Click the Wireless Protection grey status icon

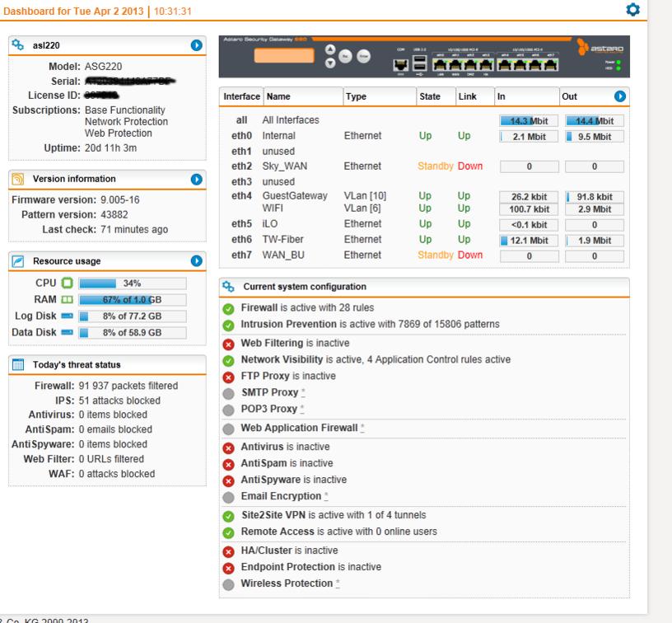point(228,584)
